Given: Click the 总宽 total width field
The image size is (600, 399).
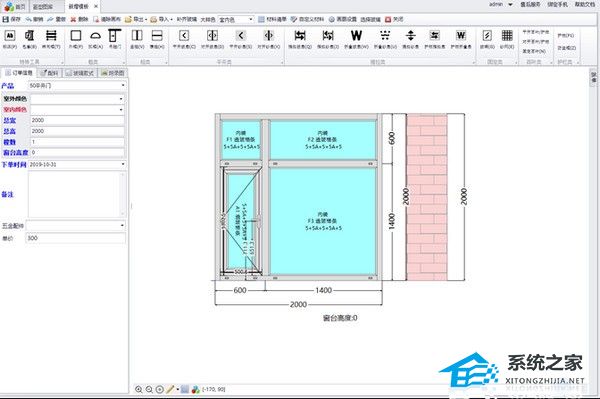Looking at the screenshot, I should point(77,120).
